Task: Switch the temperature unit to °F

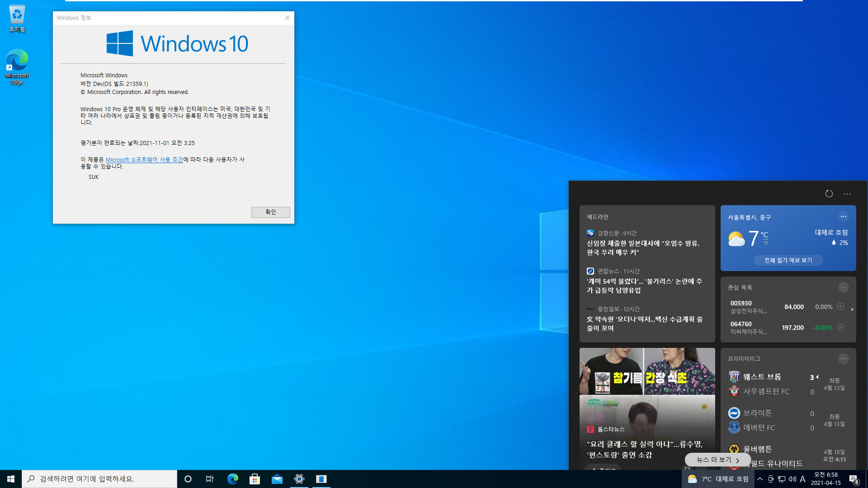Action: point(765,243)
